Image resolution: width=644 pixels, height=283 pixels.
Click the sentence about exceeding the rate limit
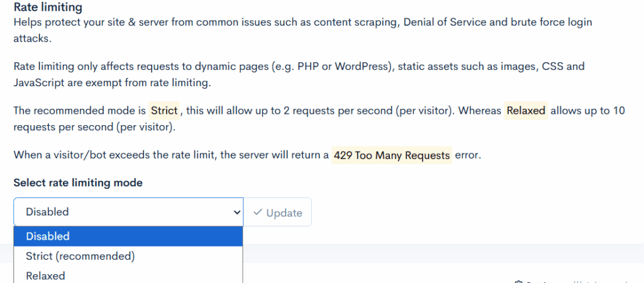pyautogui.click(x=170, y=155)
